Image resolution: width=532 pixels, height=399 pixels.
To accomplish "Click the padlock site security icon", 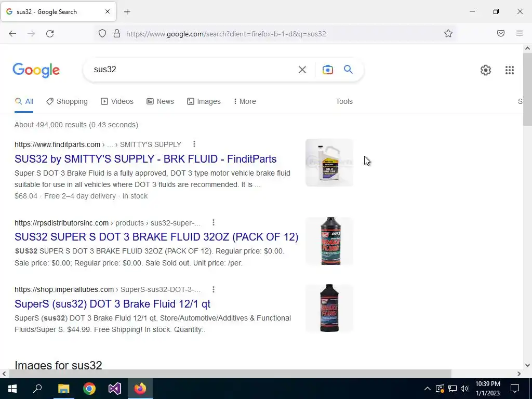I will point(117,34).
